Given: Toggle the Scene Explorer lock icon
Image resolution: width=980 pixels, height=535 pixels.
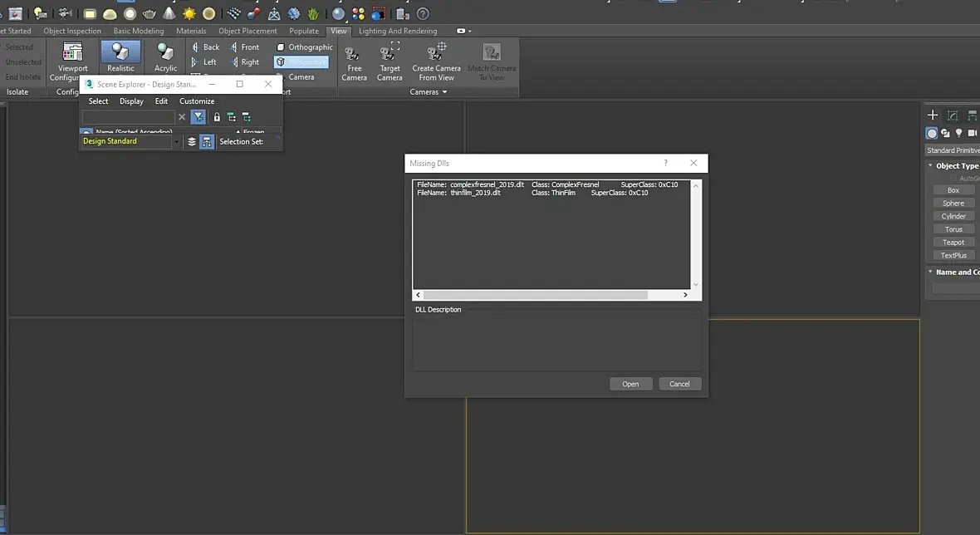Looking at the screenshot, I should pyautogui.click(x=217, y=117).
